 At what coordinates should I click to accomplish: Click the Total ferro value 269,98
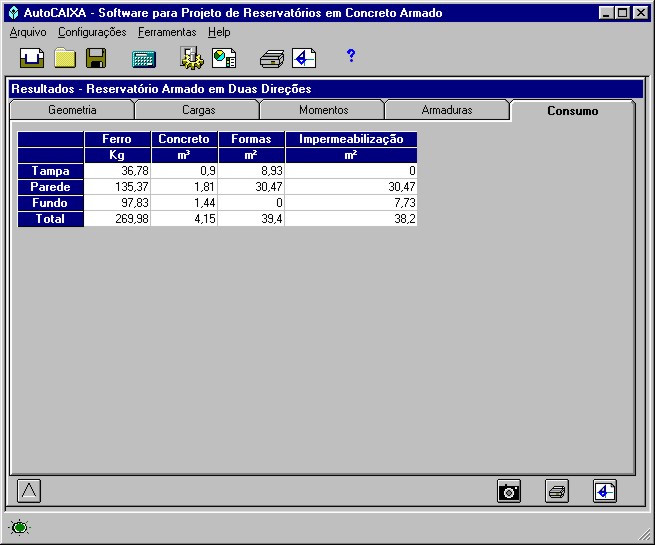pyautogui.click(x=117, y=218)
